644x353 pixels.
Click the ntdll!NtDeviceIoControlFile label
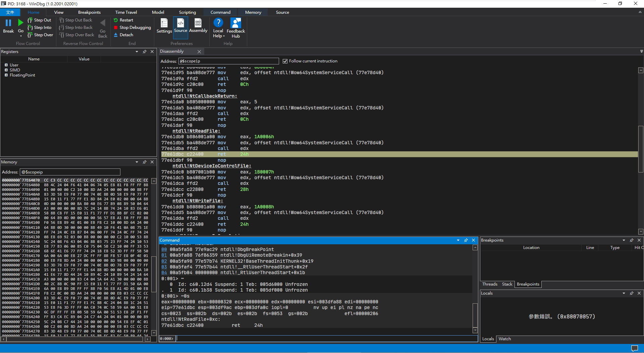212,166
